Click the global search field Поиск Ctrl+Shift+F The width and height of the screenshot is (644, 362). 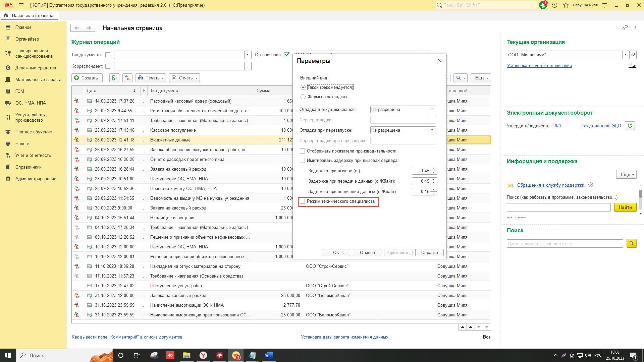(x=486, y=5)
